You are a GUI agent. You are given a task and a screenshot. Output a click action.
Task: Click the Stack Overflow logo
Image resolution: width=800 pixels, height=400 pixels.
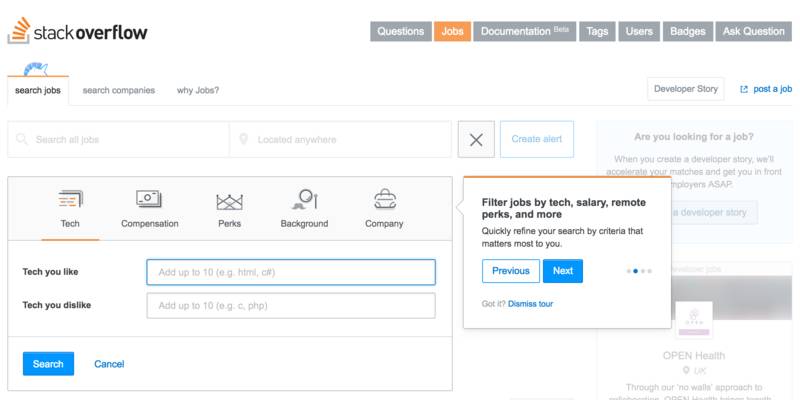coord(78,31)
